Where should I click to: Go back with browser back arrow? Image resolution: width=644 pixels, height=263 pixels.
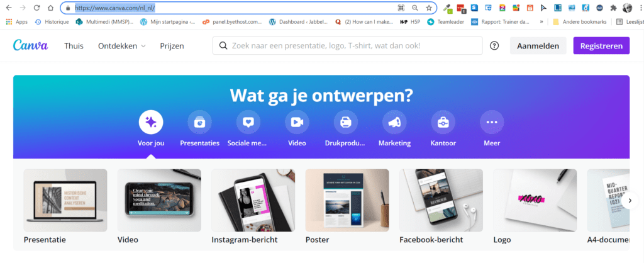point(9,8)
